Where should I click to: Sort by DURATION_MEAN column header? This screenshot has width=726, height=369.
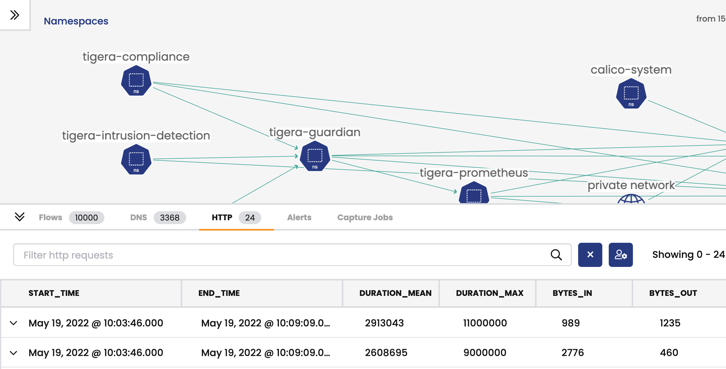click(395, 293)
